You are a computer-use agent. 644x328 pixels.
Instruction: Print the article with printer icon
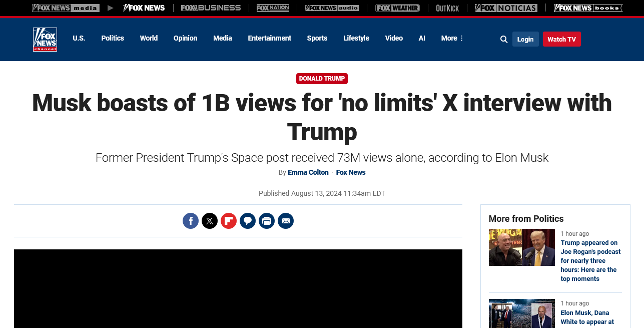pyautogui.click(x=267, y=221)
